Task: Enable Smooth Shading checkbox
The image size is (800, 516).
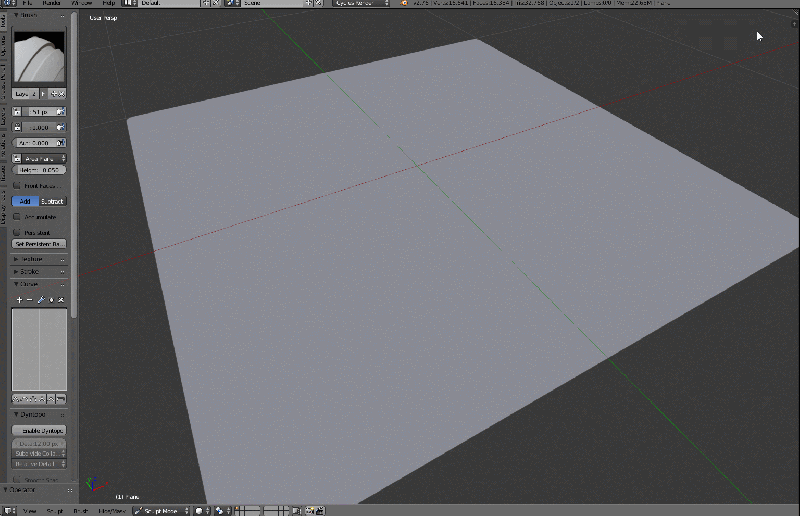Action: [x=17, y=480]
